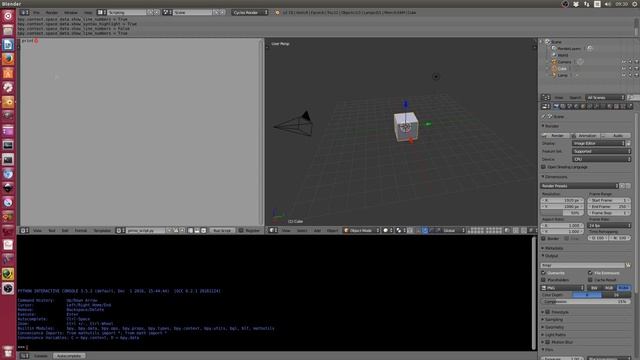
Task: Click the text datablock browse icon
Action: point(120,231)
